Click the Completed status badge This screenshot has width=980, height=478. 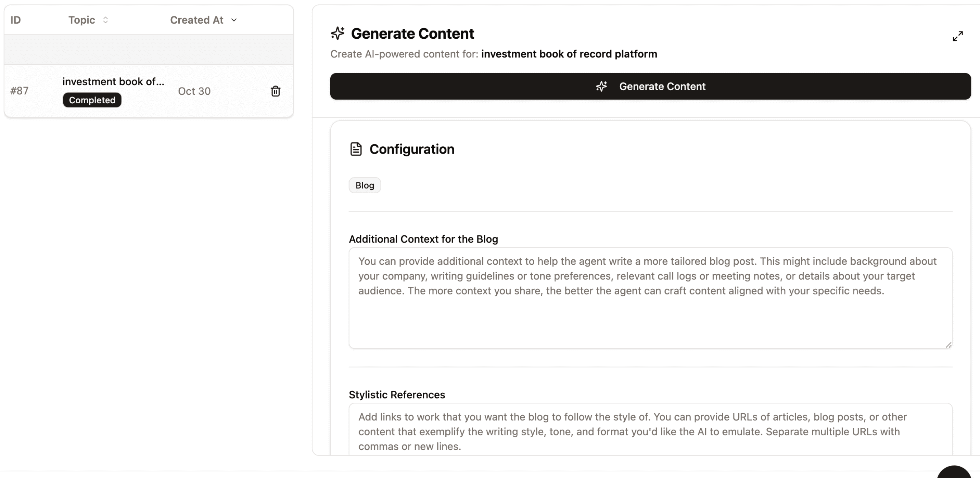92,100
